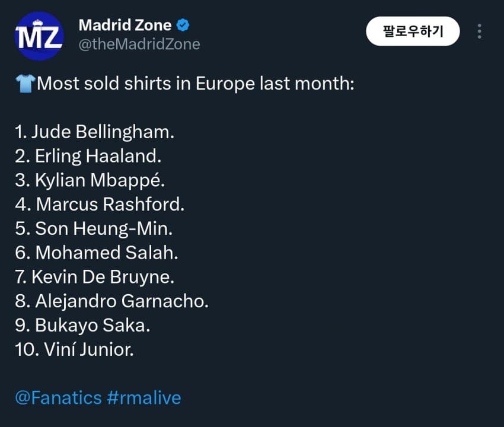The image size is (504, 427).
Task: Click the Jude Bellingham line
Action: (95, 132)
